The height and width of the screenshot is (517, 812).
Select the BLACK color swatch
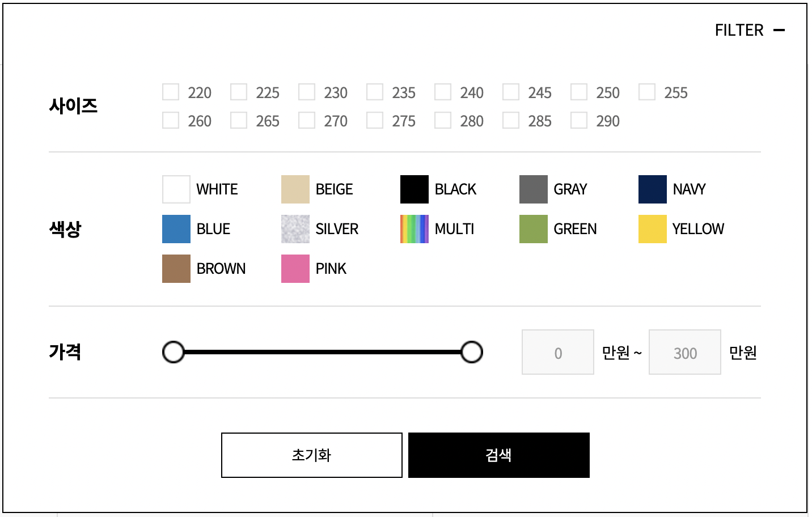[x=415, y=189]
